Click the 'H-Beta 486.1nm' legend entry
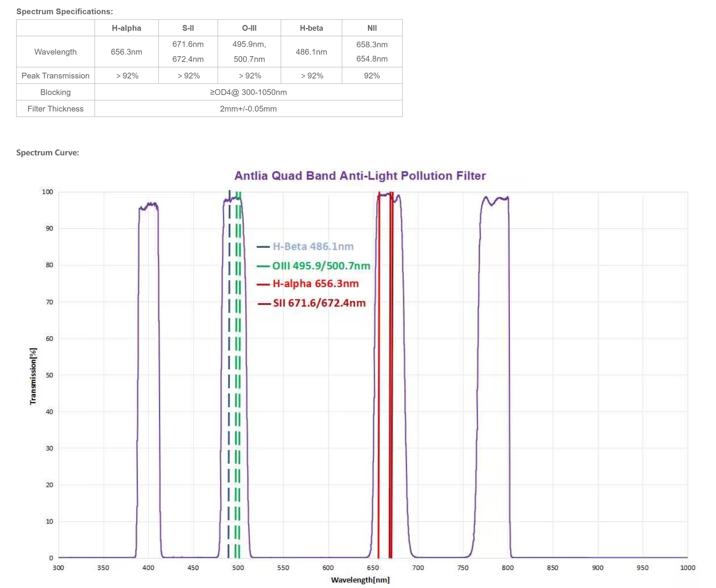 [x=305, y=247]
